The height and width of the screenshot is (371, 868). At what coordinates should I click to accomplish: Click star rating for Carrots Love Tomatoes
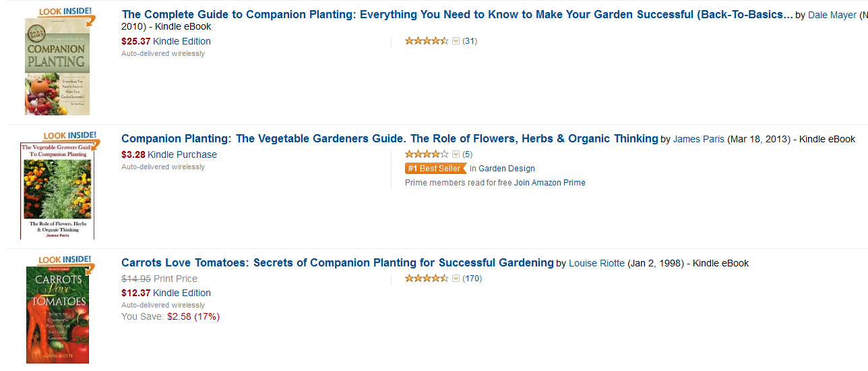click(x=427, y=279)
